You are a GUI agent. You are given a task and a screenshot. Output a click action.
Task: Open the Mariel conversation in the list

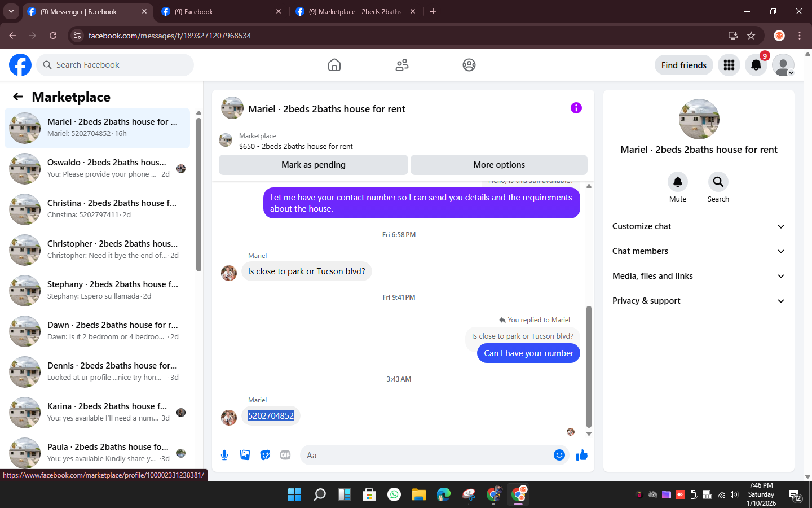(x=97, y=128)
